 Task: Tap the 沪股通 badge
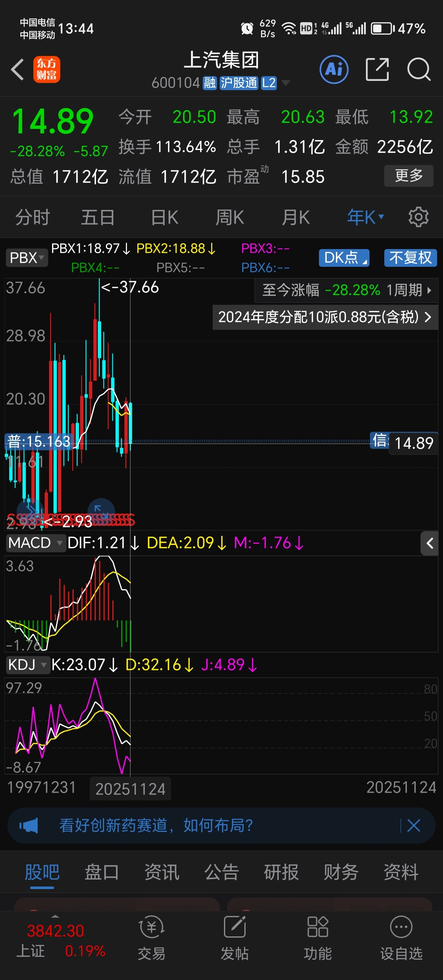point(239,82)
